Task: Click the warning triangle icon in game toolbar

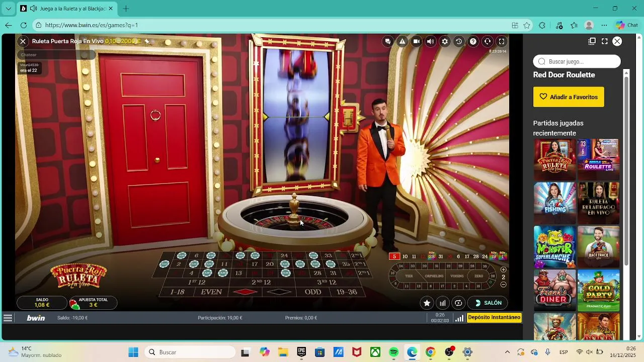Action: pos(402,42)
